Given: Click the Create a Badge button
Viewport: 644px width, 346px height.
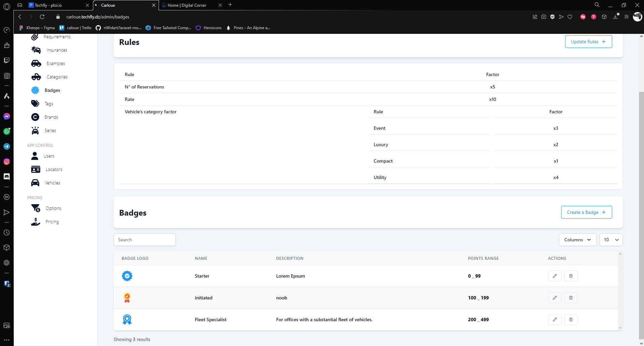Looking at the screenshot, I should [586, 212].
